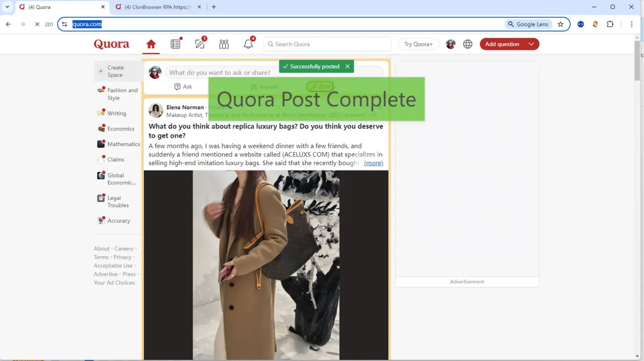
Task: Click the yellow extension icon
Action: pyautogui.click(x=595, y=24)
